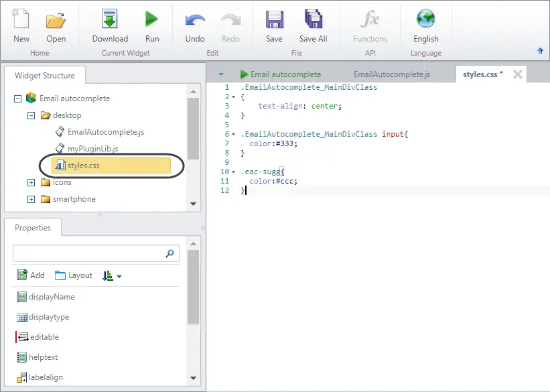This screenshot has height=392, width=550.
Task: Run the current widget with green play icon
Action: (152, 19)
